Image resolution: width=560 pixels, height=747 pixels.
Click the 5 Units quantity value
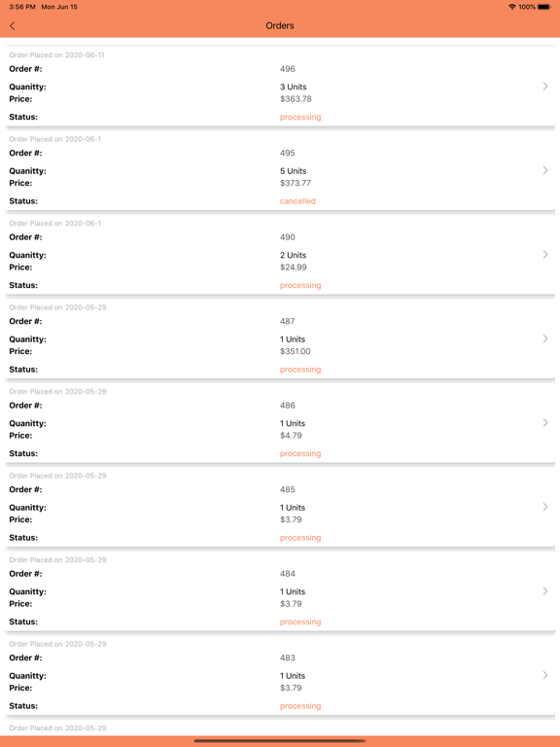tap(294, 171)
